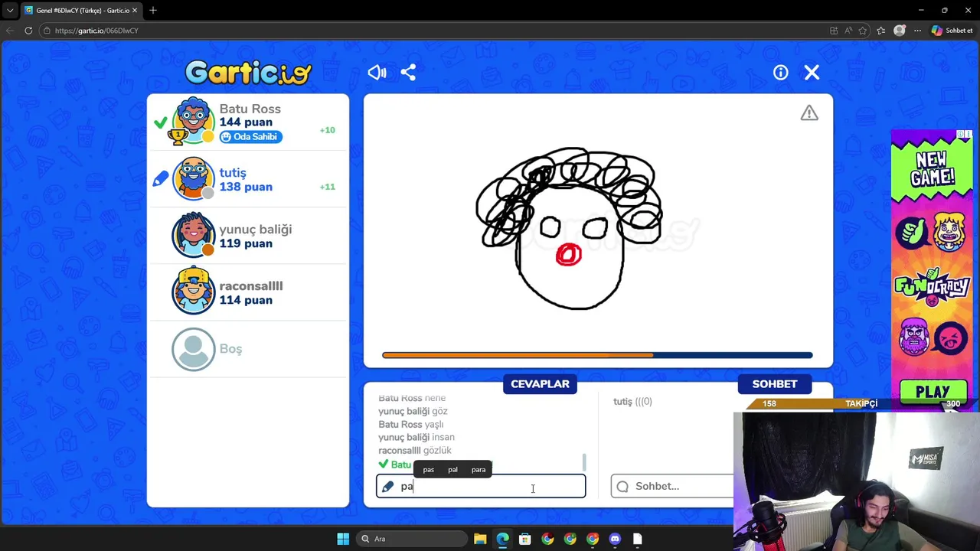This screenshot has width=980, height=551.
Task: Open Discord from the taskbar
Action: (x=615, y=539)
